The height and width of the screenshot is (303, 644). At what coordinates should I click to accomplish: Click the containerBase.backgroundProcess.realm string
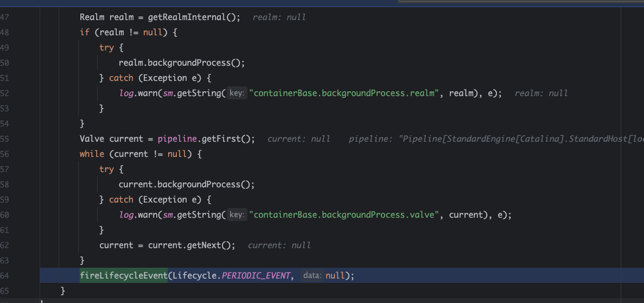click(x=344, y=93)
